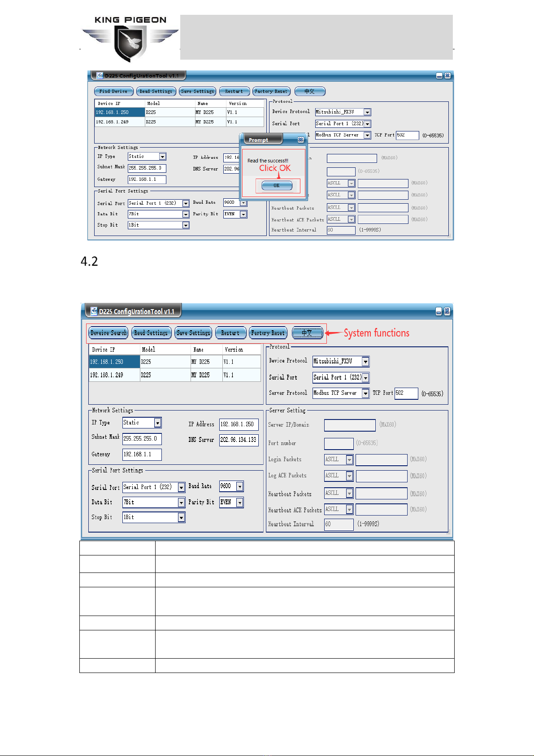534x756 pixels.
Task: Click Read Settings in the System functions window
Action: 151,333
